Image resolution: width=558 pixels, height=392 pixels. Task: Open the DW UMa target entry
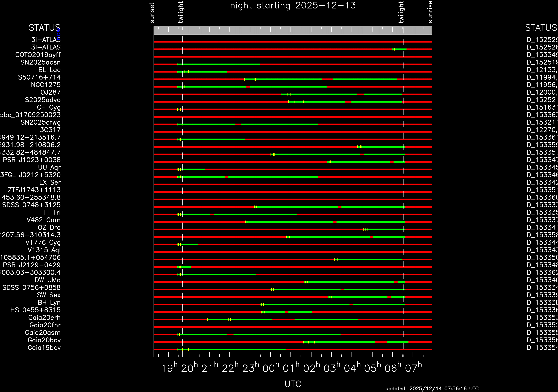click(x=47, y=280)
